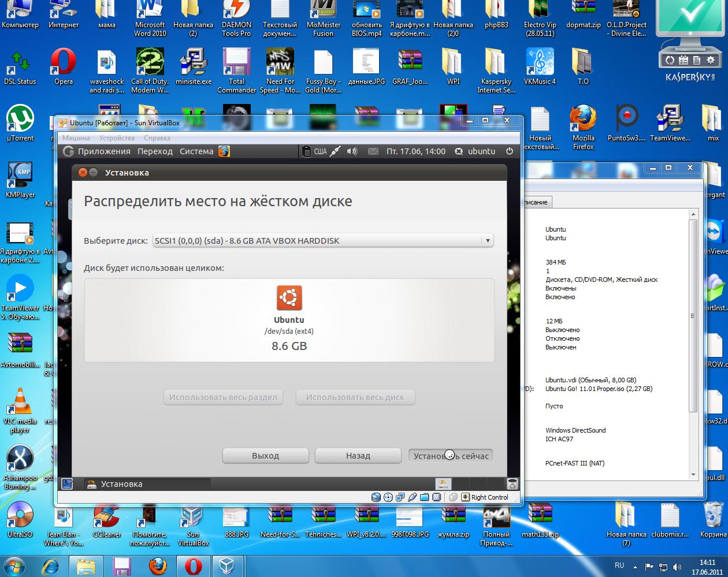Open CCleaner desktop shortcut

107,521
